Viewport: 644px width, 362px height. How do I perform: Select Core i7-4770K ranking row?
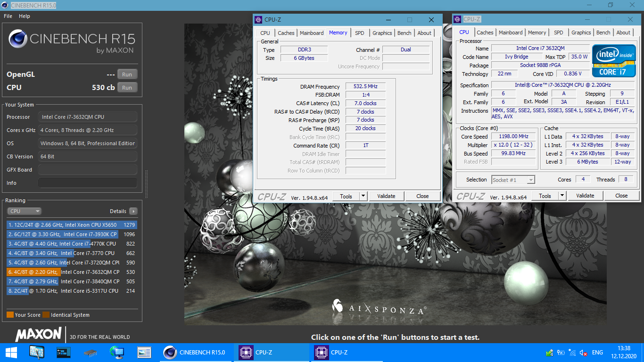(72, 244)
